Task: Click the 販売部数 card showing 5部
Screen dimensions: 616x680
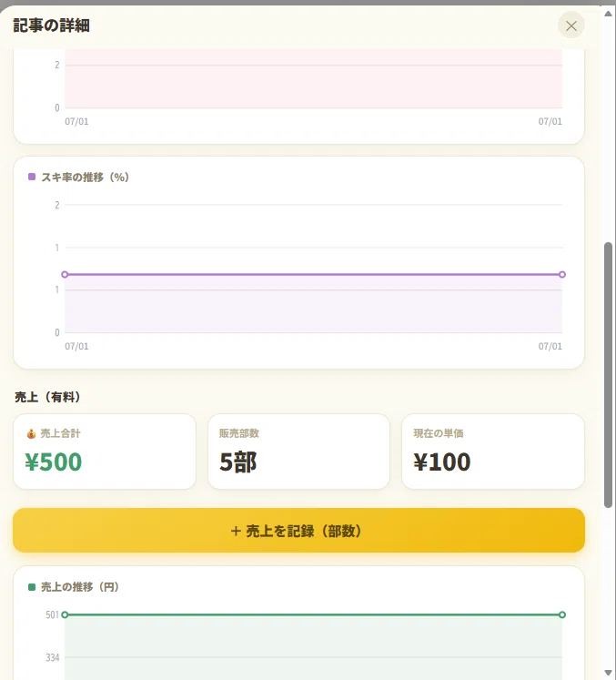Action: pos(298,451)
